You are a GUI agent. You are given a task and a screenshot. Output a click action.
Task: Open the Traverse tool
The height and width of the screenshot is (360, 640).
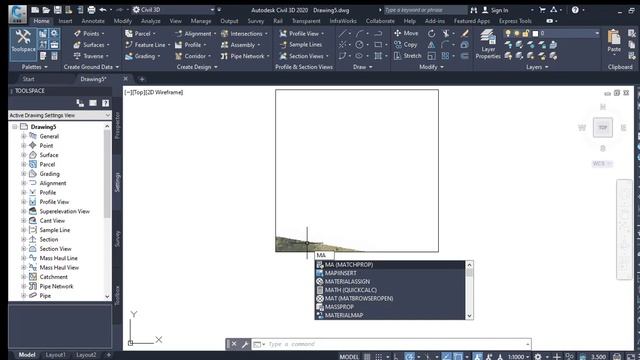[x=90, y=56]
